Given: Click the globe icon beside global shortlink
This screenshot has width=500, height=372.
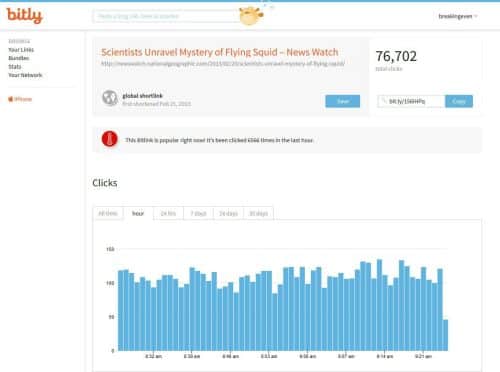Looking at the screenshot, I should coord(110,98).
